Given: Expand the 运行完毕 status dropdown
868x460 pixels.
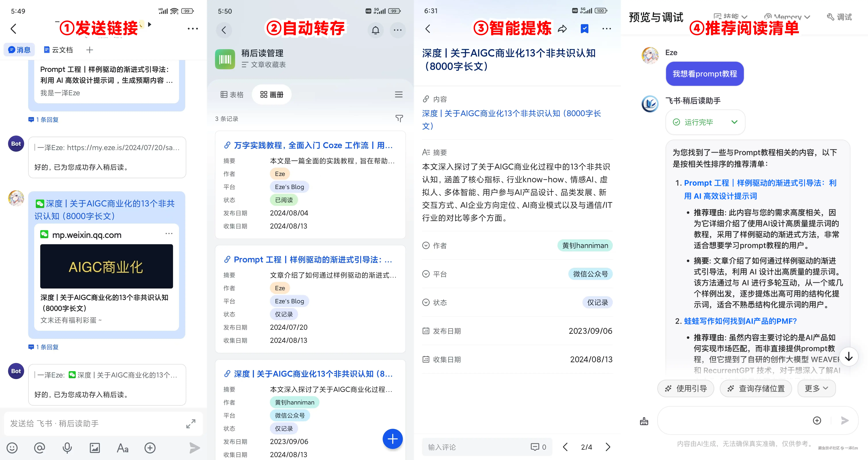Looking at the screenshot, I should 734,122.
